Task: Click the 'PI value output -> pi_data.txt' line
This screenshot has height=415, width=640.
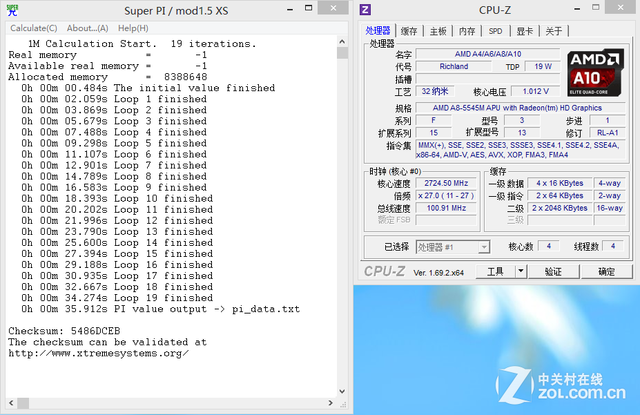Action: (x=160, y=309)
